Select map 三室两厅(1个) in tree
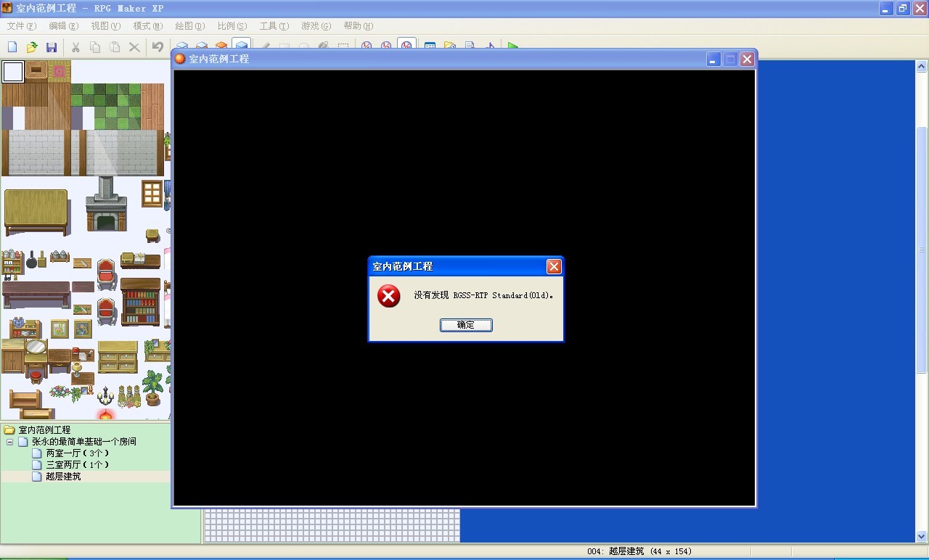Screen dimensions: 929x560 (78, 465)
